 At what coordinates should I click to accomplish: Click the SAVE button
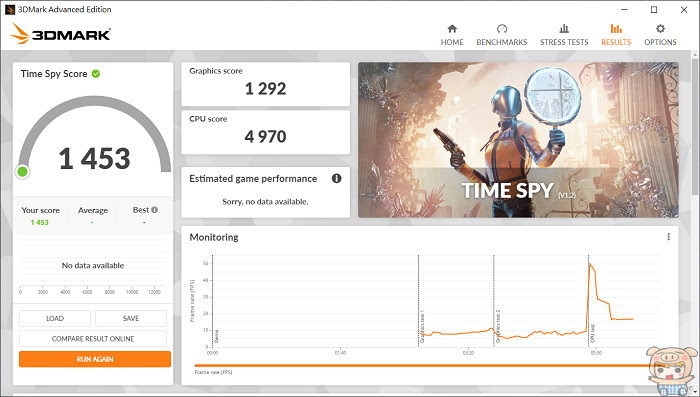tap(131, 318)
